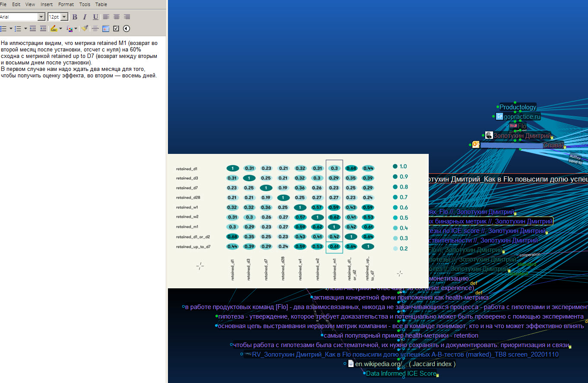Insert date with the calendar icon
Viewport: 588px width, 383px height.
[106, 29]
